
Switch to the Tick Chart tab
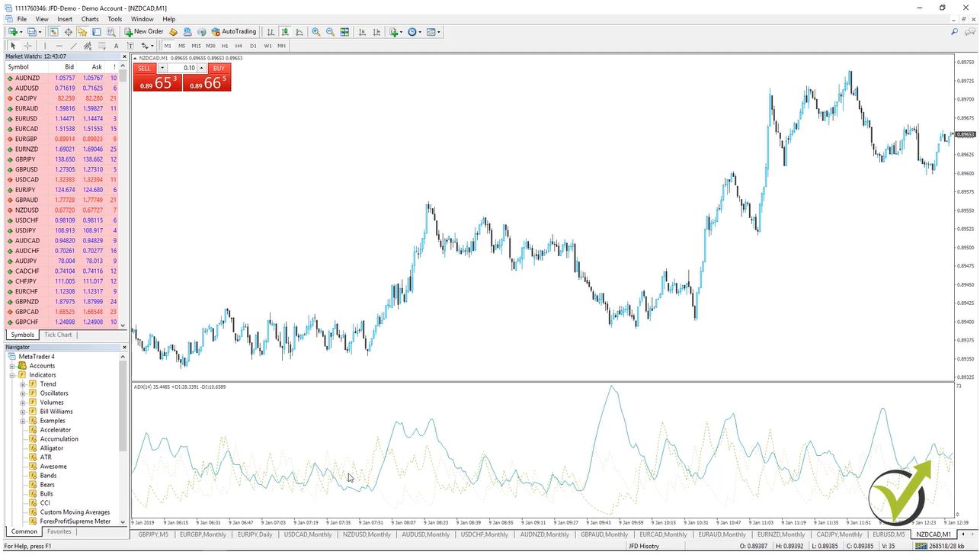(x=57, y=335)
